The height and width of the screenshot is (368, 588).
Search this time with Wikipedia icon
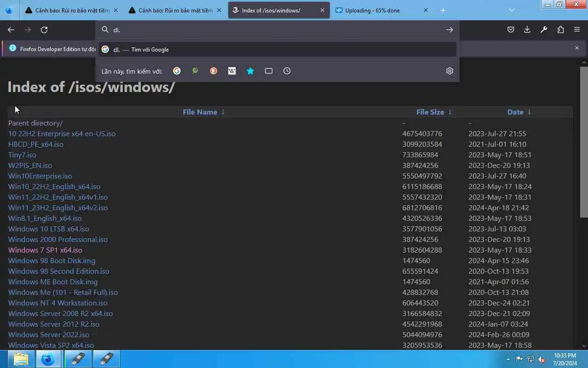[232, 71]
